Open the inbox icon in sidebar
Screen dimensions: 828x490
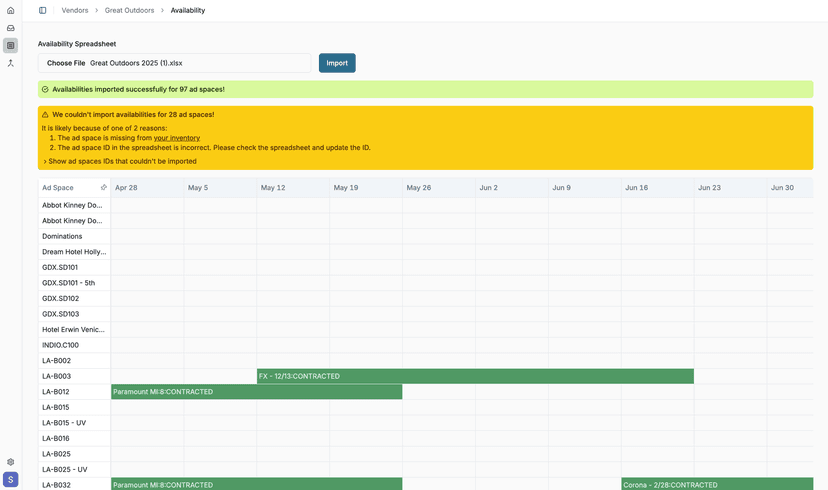(x=11, y=28)
